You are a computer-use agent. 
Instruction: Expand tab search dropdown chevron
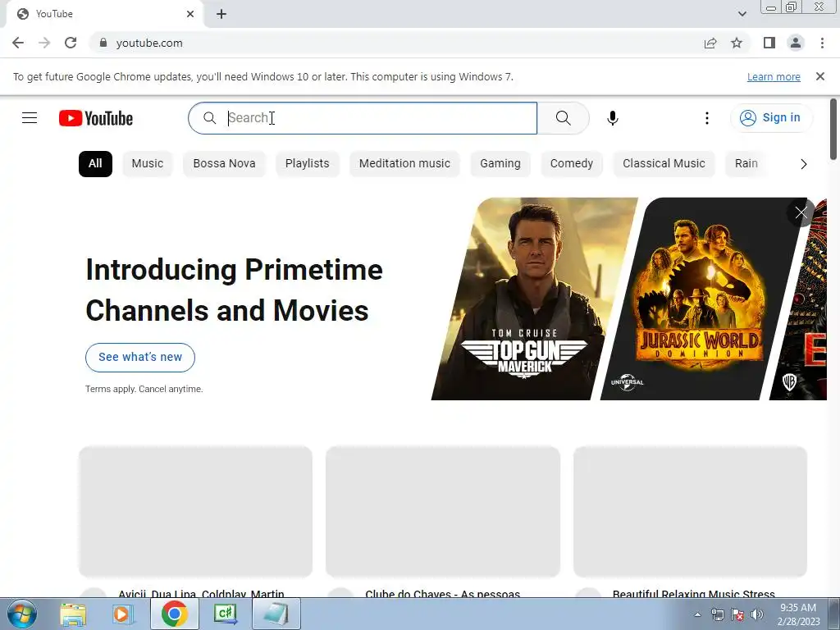coord(742,14)
